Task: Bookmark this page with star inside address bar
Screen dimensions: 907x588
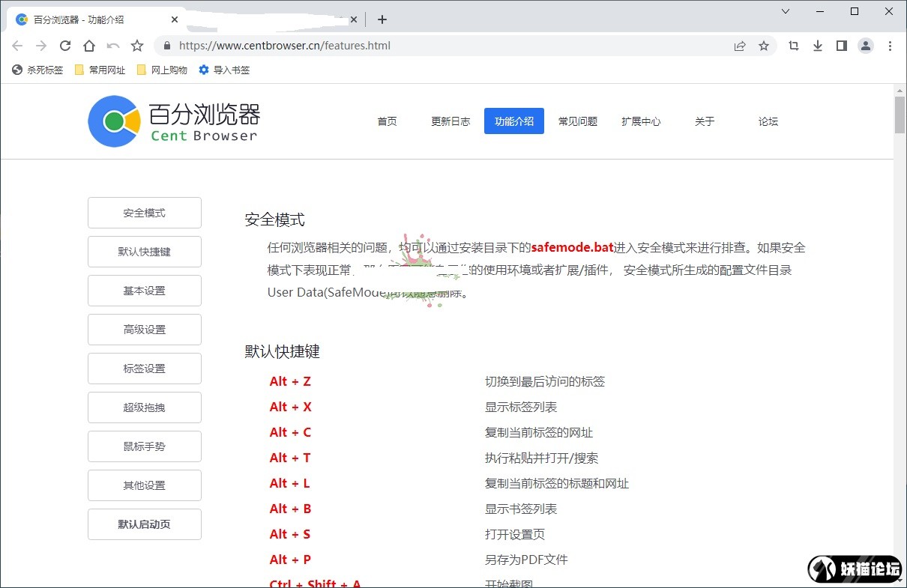Action: 764,46
